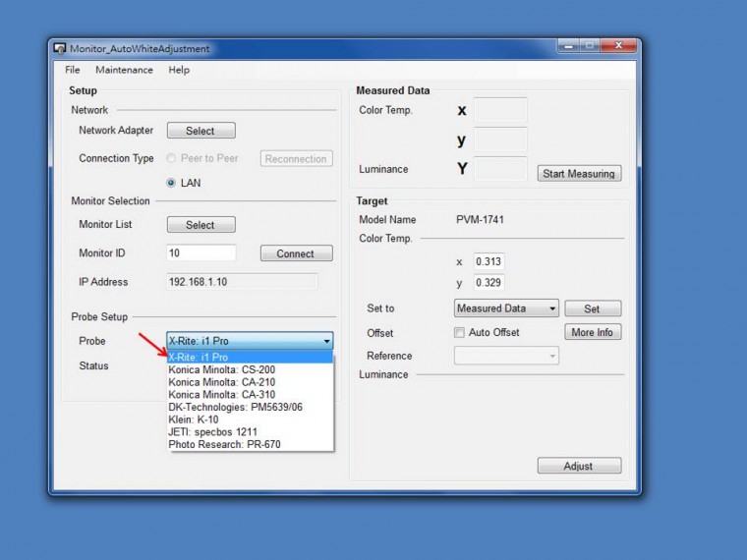Click Select button for Network Adapter
The width and height of the screenshot is (747, 560).
pos(201,131)
